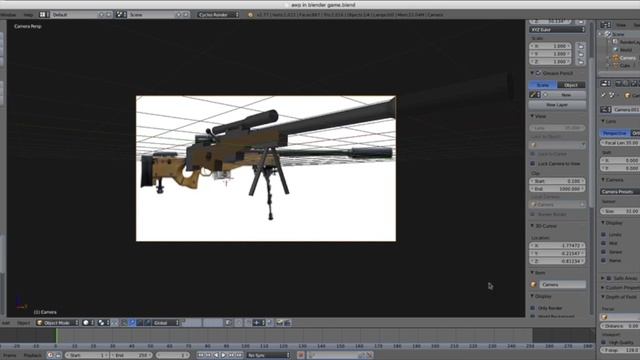Enable the Limits display checkbox
This screenshot has height=360, width=640.
(603, 235)
